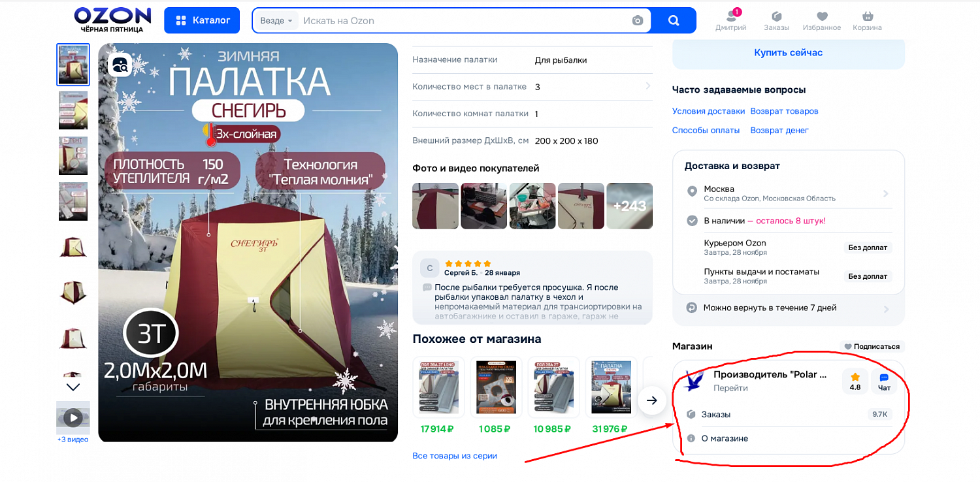Viewport: 980px width, 482px height.
Task: Open the +243 more photos tile
Action: pyautogui.click(x=630, y=206)
